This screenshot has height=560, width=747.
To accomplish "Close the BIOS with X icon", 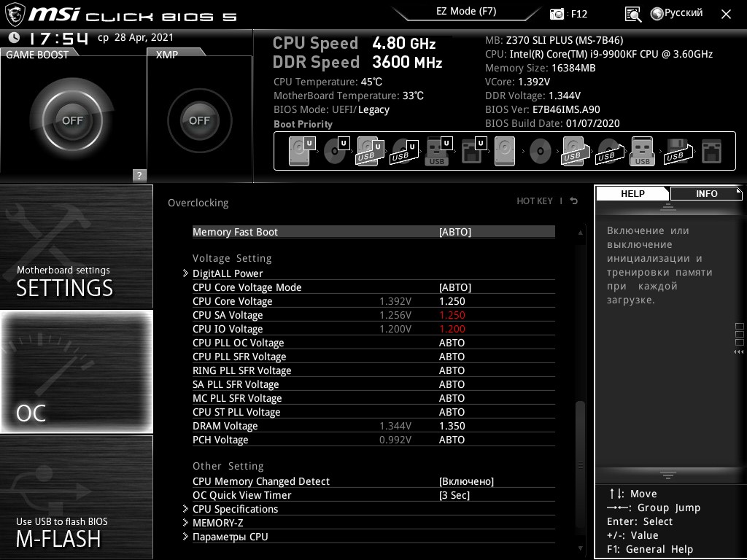I will tap(726, 15).
